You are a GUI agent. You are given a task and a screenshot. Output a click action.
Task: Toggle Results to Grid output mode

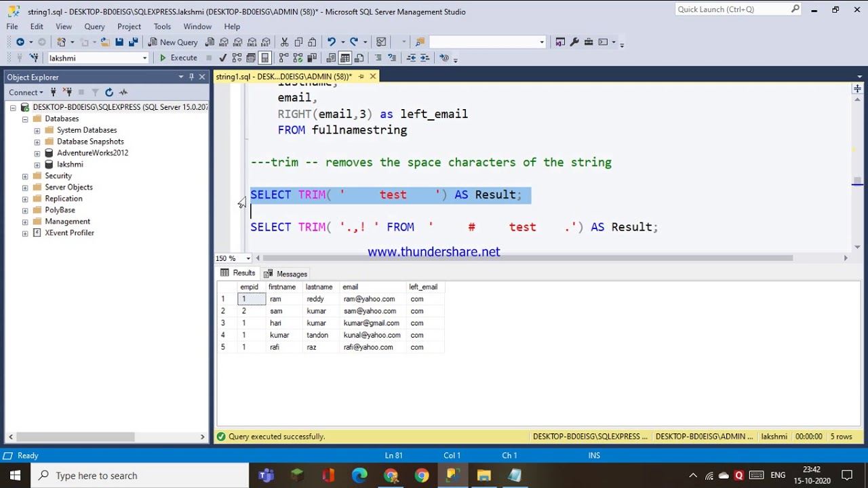pyautogui.click(x=344, y=58)
